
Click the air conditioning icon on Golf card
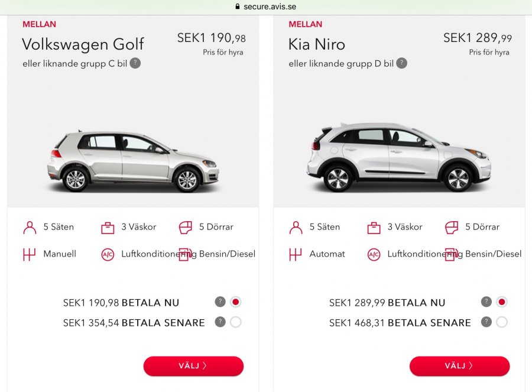coord(107,255)
